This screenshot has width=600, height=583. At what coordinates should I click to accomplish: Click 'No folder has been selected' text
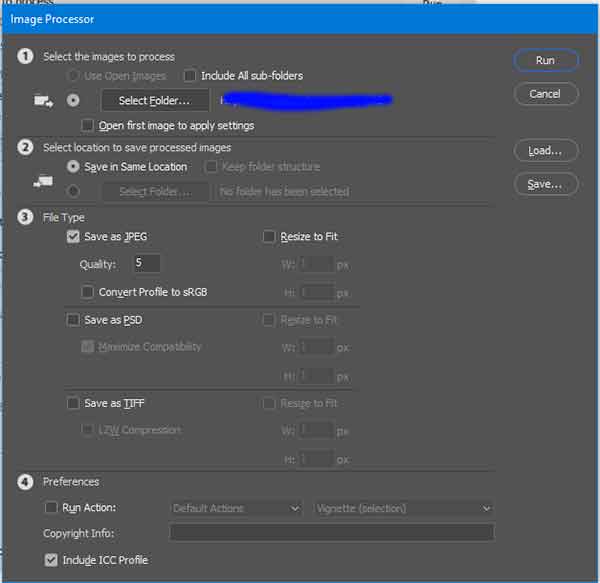click(x=284, y=191)
